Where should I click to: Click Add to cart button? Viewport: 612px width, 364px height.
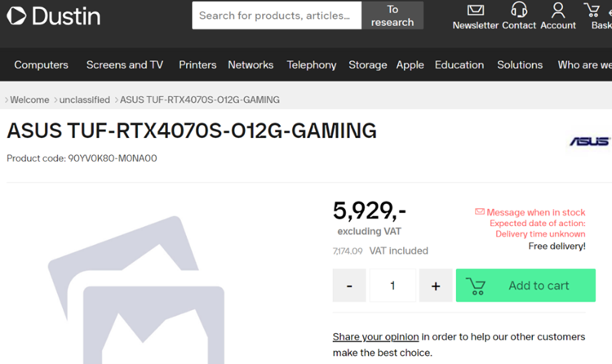[x=526, y=286]
